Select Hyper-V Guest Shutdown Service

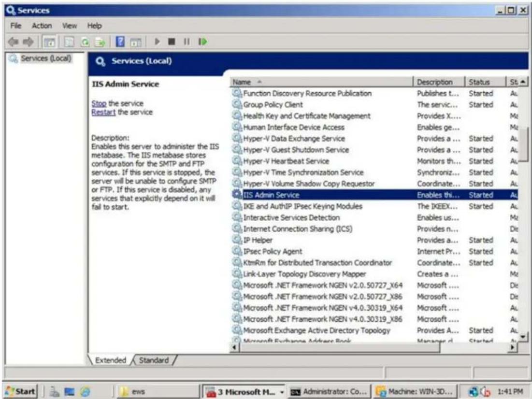375,150
